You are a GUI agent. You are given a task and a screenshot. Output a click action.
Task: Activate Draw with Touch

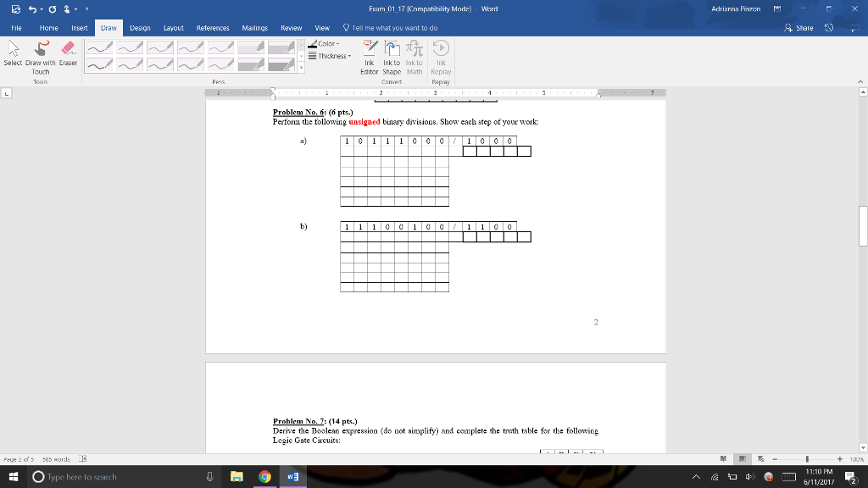click(x=41, y=57)
